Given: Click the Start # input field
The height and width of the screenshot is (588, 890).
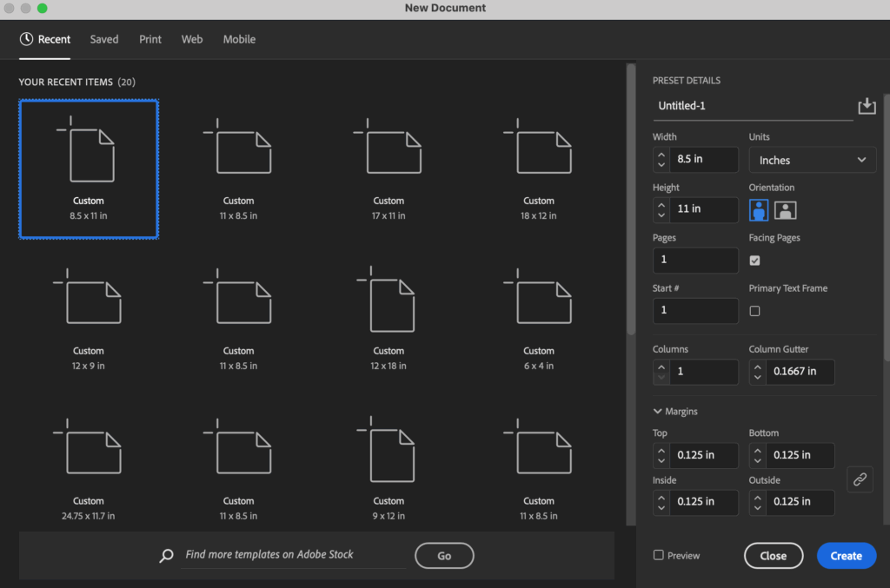Looking at the screenshot, I should click(695, 310).
